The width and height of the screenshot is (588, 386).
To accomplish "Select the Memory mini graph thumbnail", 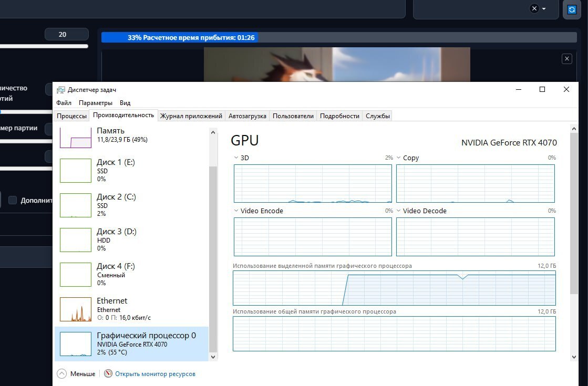I will coord(75,137).
